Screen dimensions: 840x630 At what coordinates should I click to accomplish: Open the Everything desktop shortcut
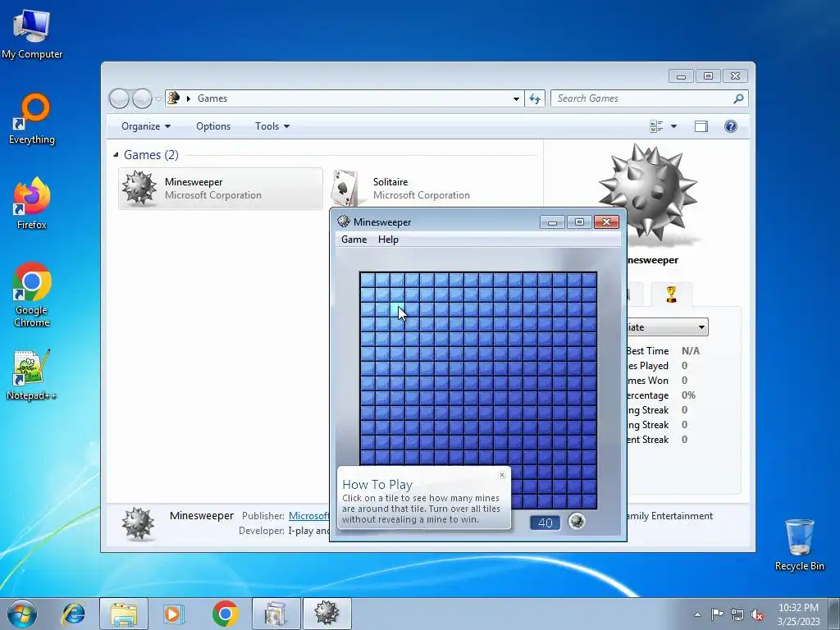tap(32, 119)
